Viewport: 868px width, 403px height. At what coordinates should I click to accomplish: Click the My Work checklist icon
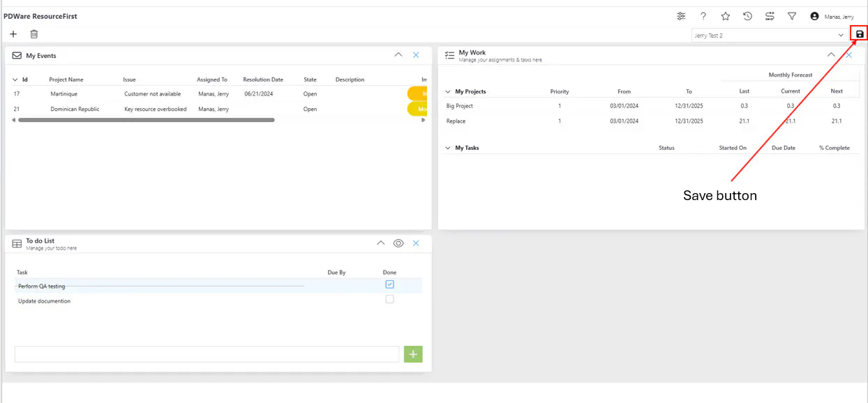pos(450,54)
